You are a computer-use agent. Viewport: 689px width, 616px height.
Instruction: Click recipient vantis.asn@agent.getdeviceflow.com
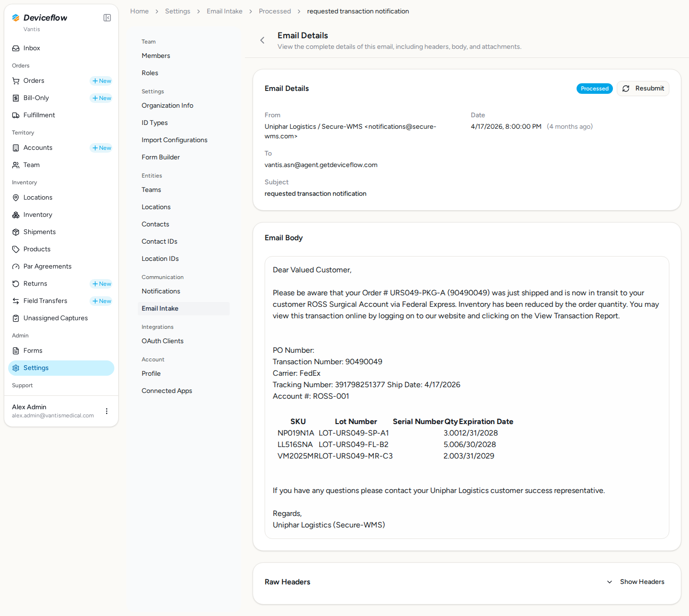[x=321, y=165]
